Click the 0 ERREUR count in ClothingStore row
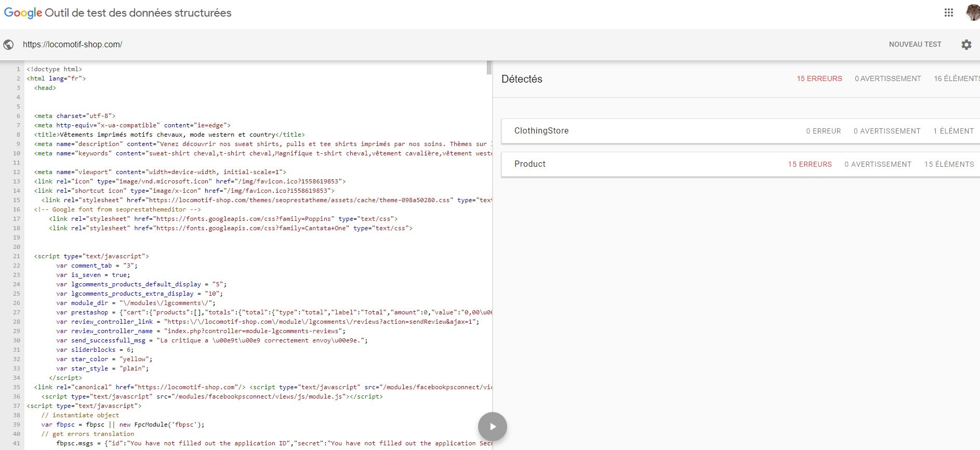Screen dimensions: 980x450 coord(824,131)
